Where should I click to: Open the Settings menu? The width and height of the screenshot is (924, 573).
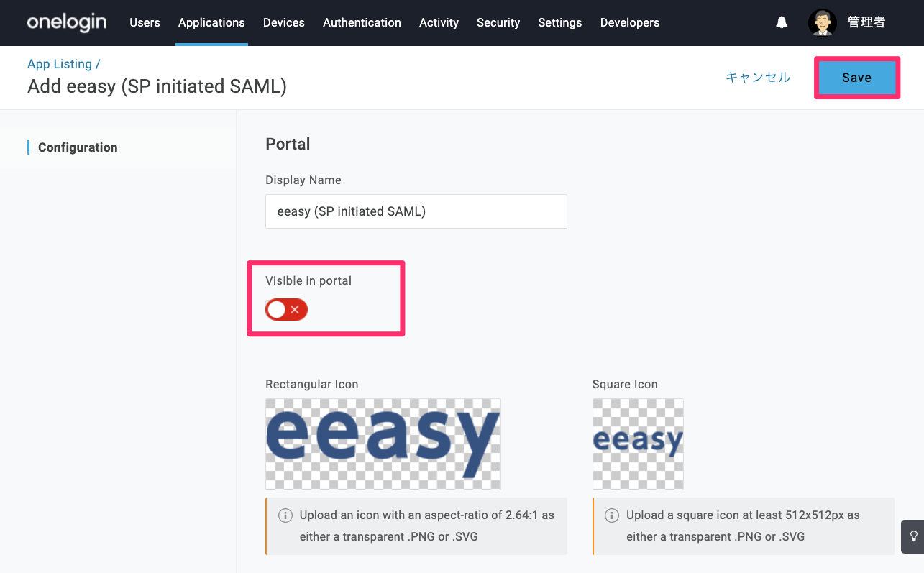(x=559, y=23)
